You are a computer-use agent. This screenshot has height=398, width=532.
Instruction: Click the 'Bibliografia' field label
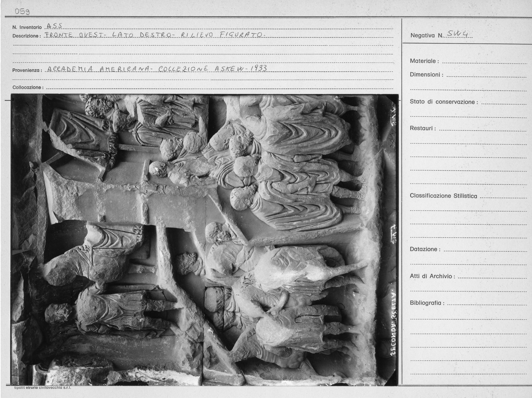coord(427,303)
